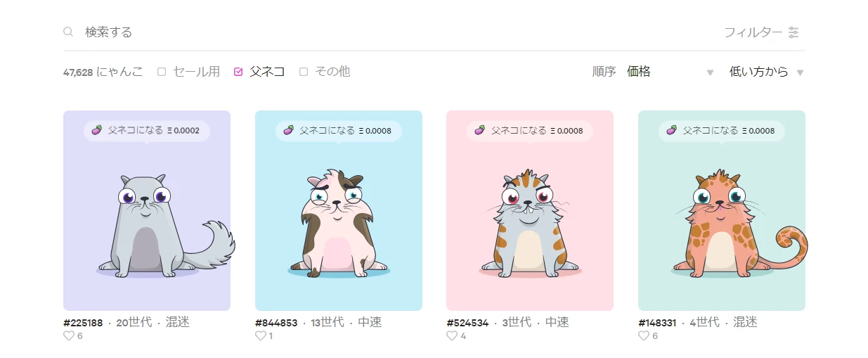
Task: Like kitty #844853 with heart icon
Action: pos(260,336)
